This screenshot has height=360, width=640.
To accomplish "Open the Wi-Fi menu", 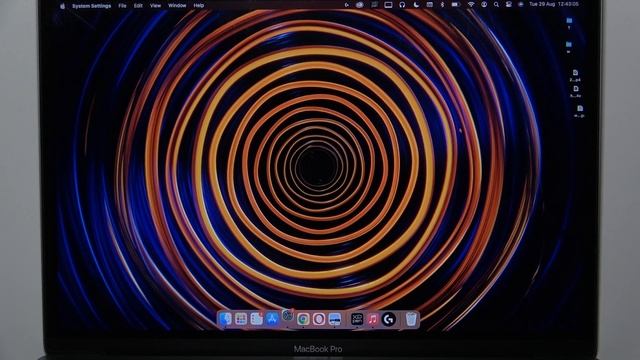I will (471, 4).
